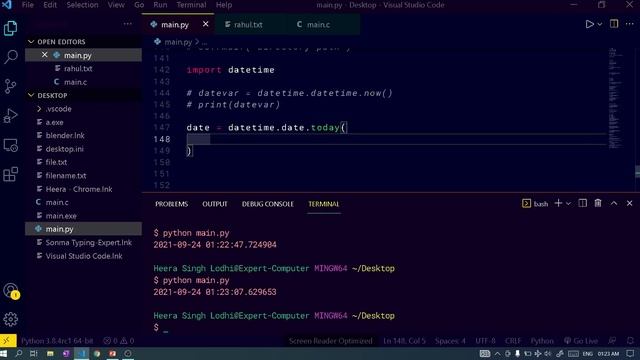Close the main.py editor tab
The image size is (640, 360).
(205, 24)
